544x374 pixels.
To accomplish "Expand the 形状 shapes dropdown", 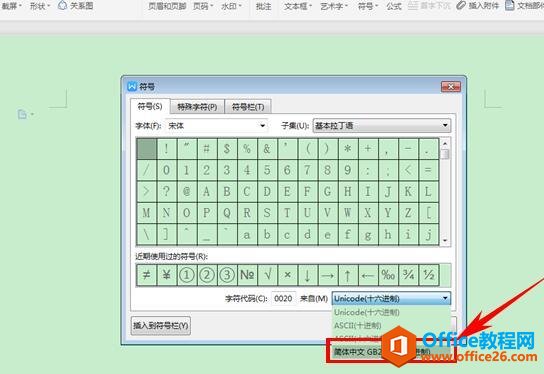I will [40, 6].
